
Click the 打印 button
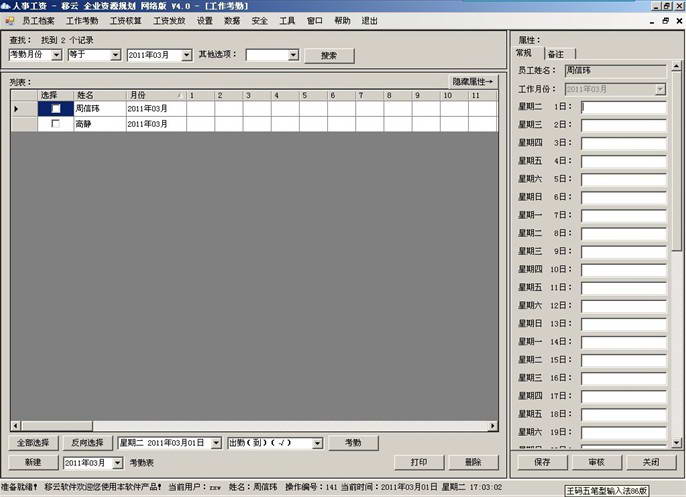419,462
